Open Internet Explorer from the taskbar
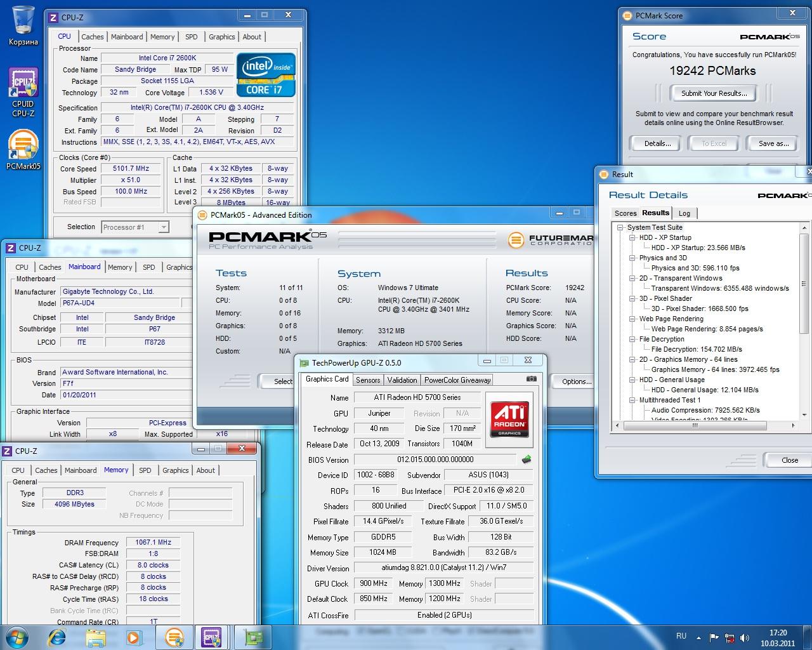This screenshot has width=812, height=650. (57, 637)
